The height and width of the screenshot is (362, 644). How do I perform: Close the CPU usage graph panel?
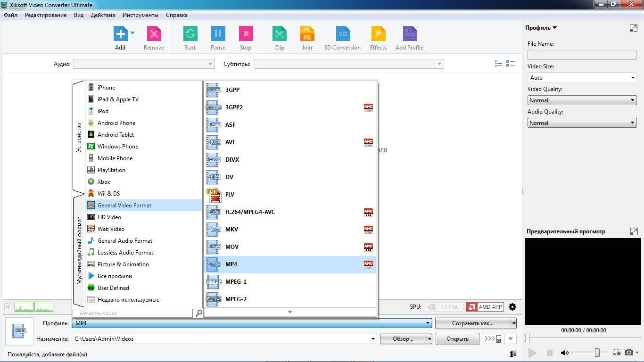[8, 307]
